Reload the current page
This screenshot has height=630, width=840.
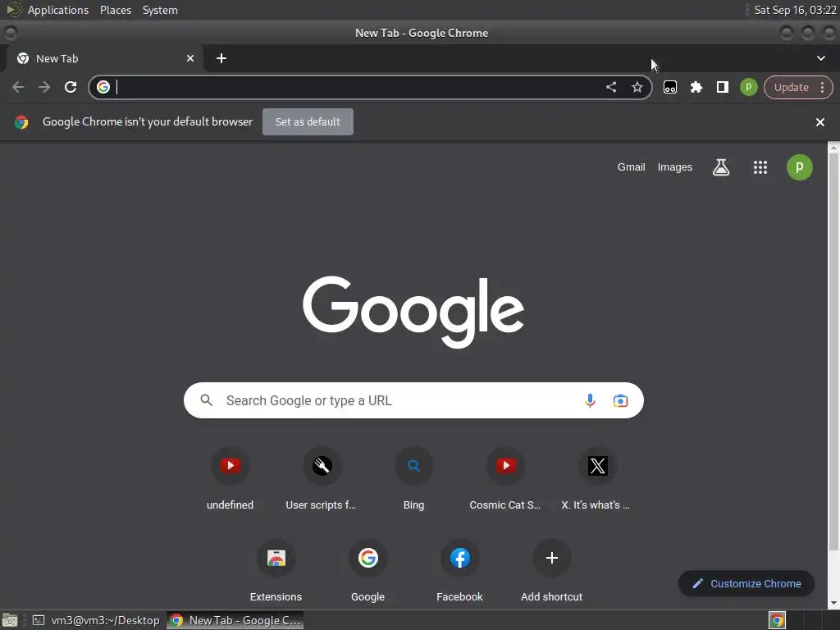71,87
